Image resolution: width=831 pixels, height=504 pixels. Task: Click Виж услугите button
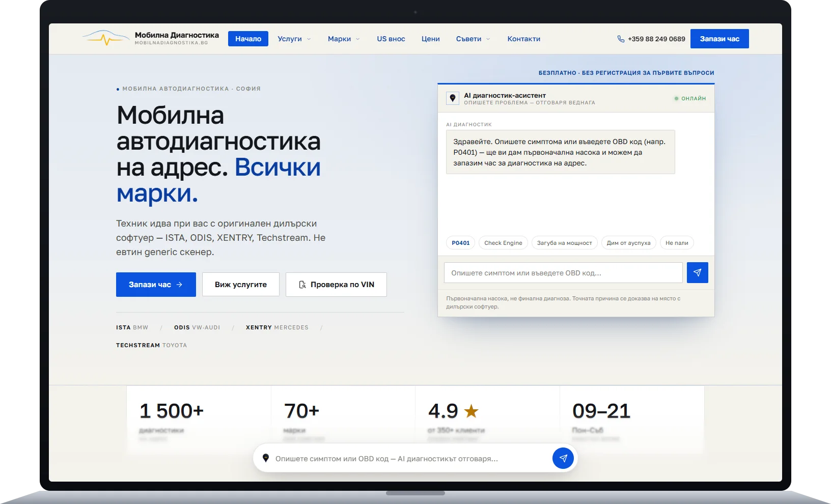[x=241, y=285]
